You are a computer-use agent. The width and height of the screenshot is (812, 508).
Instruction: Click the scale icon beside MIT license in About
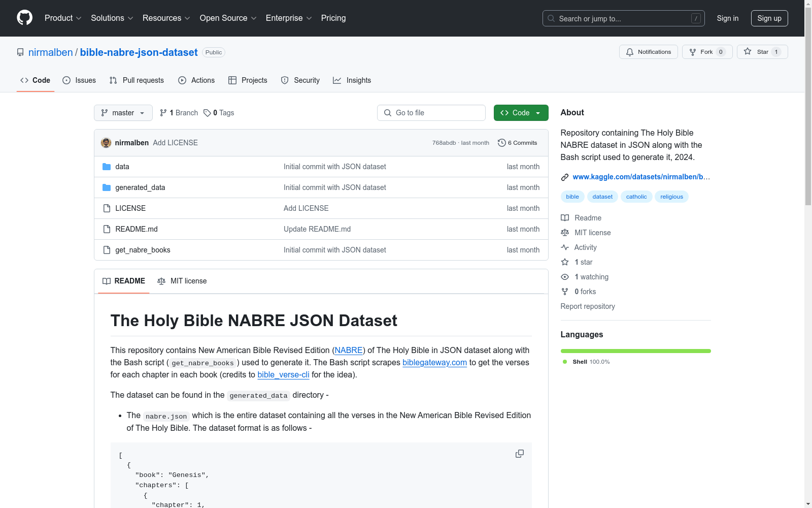(x=565, y=233)
